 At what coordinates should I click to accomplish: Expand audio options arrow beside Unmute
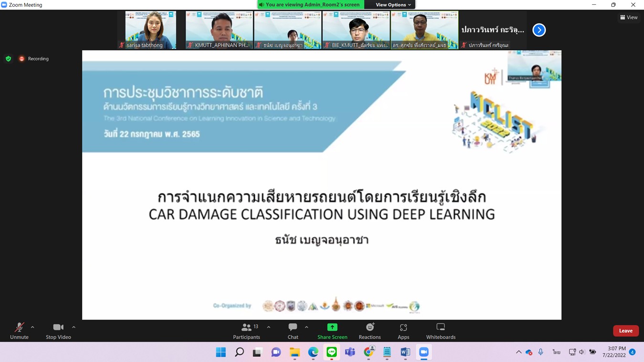coord(32,327)
